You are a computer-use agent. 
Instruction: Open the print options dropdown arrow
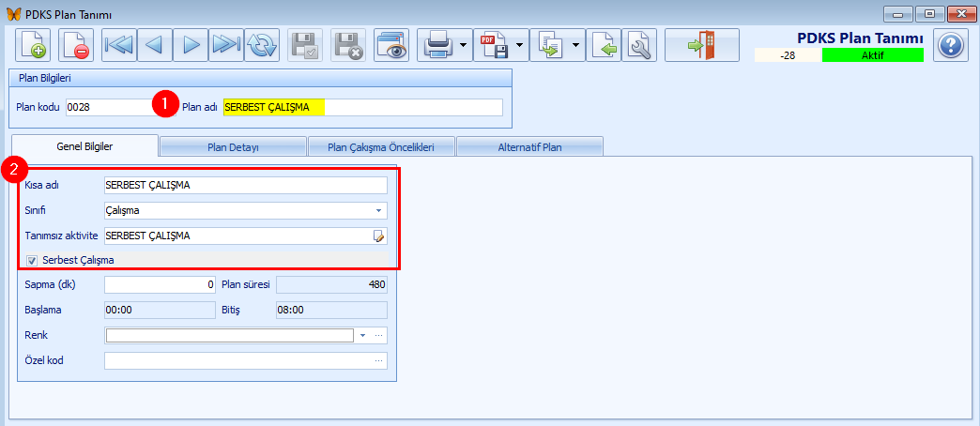pyautogui.click(x=465, y=45)
